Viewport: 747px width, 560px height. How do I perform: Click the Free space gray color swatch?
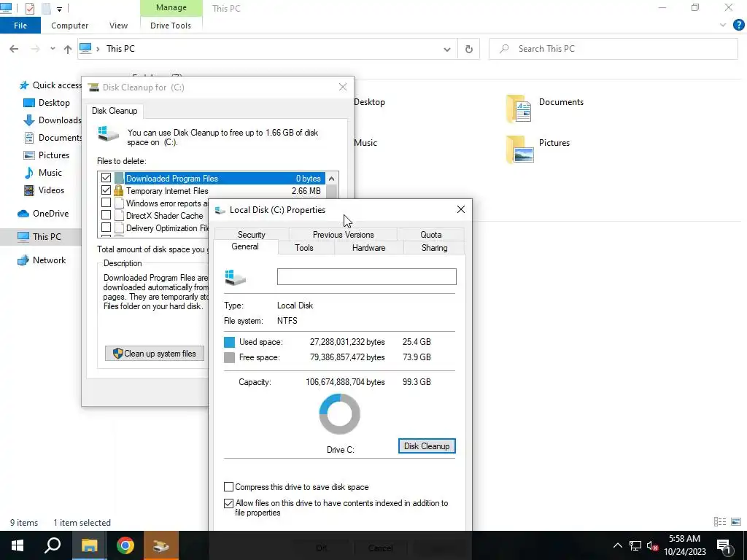[x=229, y=357]
